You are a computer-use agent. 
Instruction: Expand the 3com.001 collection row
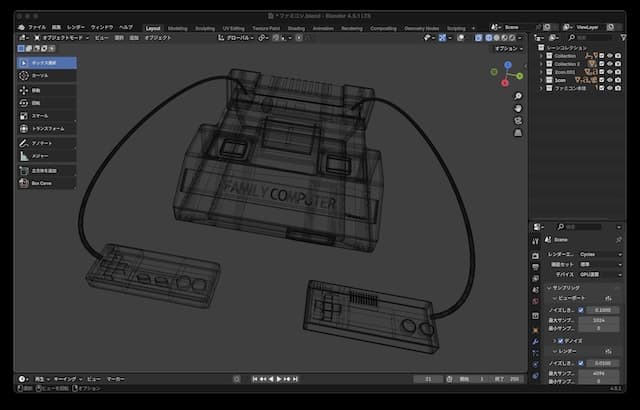pos(542,72)
